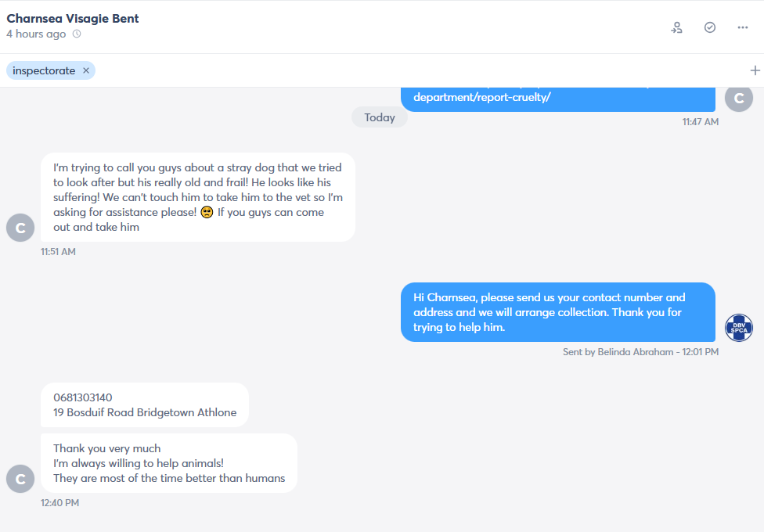The image size is (764, 532).
Task: Mark conversation as resolved checkmark icon
Action: 710,27
